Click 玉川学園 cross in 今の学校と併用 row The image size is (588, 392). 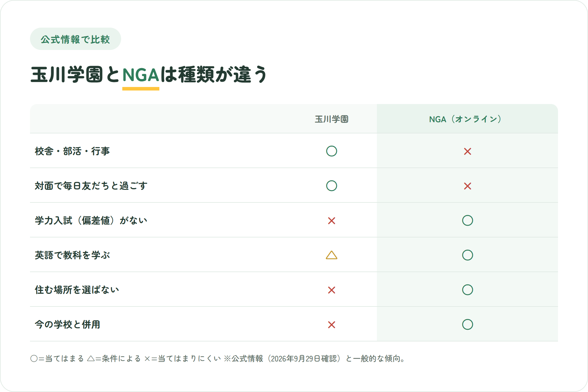[332, 325]
